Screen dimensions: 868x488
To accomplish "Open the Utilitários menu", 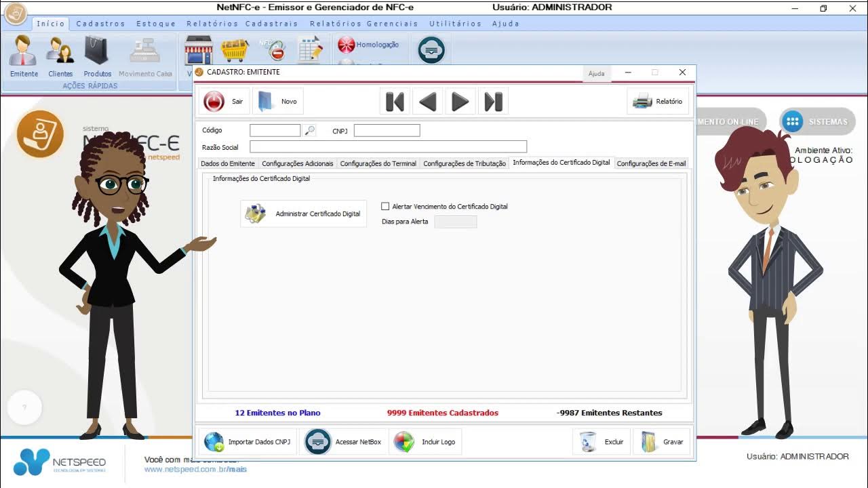I will coord(456,24).
